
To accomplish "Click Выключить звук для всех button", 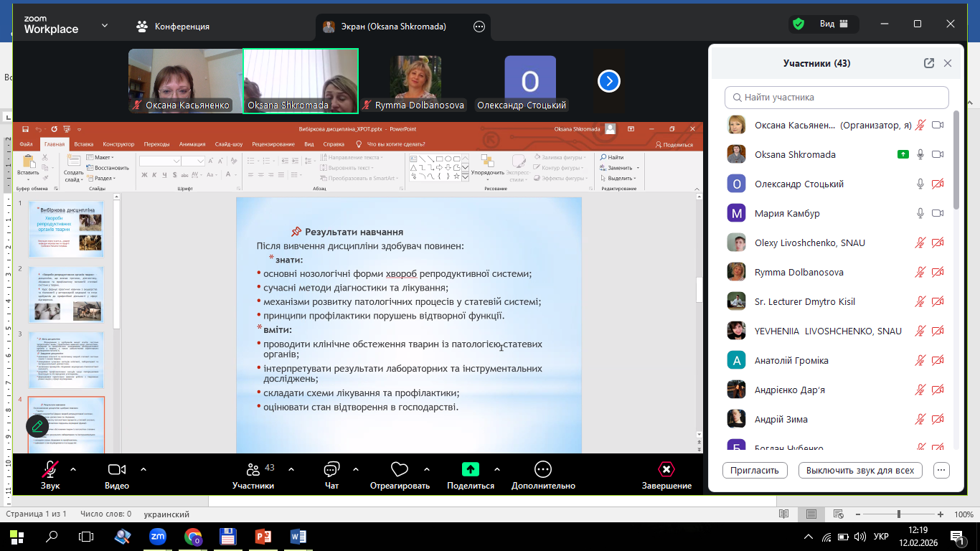I will pyautogui.click(x=859, y=471).
